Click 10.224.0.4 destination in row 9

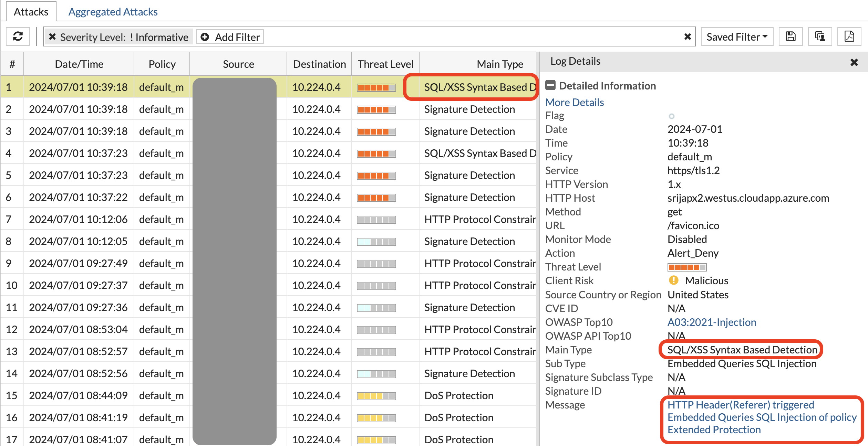(x=316, y=263)
